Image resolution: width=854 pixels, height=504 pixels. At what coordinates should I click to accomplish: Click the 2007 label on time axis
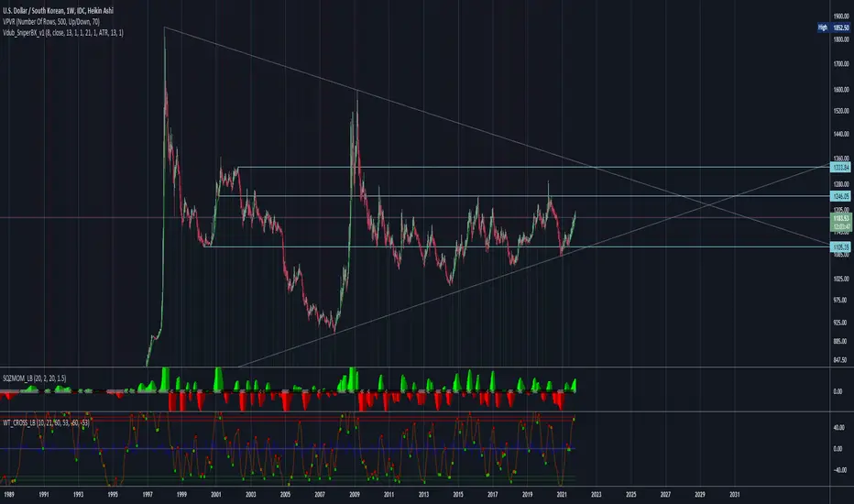click(x=320, y=495)
